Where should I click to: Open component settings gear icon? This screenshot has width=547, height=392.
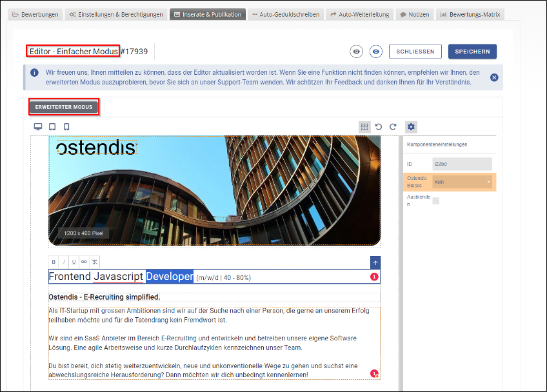coord(412,126)
